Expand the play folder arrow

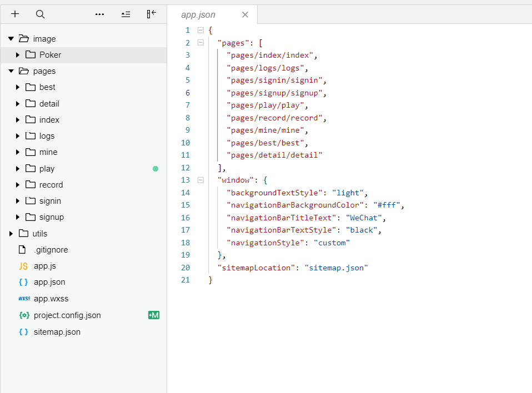pos(18,169)
